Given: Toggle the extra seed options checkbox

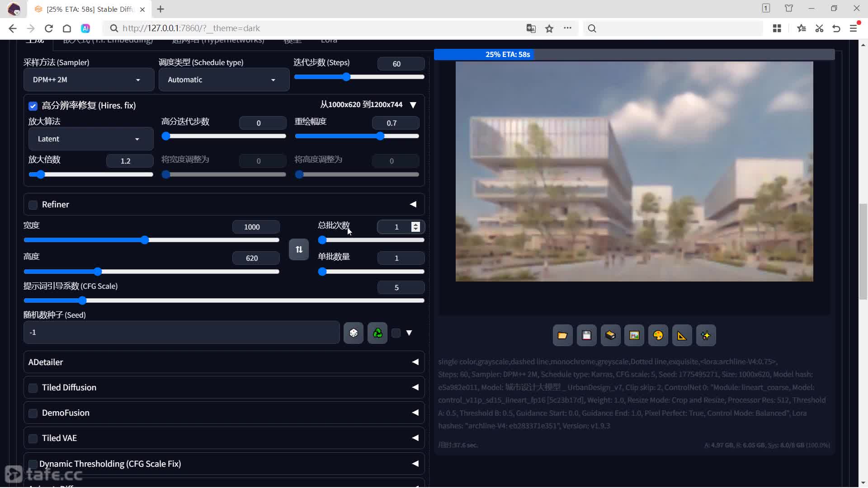Looking at the screenshot, I should [396, 333].
